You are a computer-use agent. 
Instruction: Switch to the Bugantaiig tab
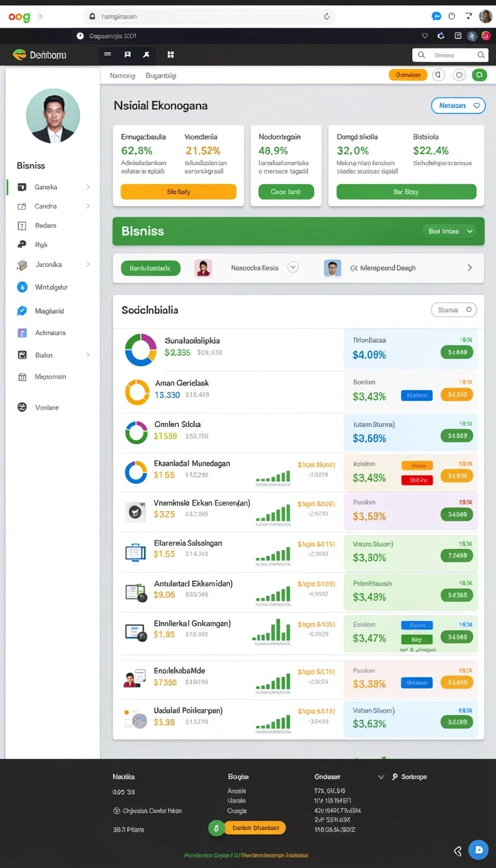tap(161, 76)
